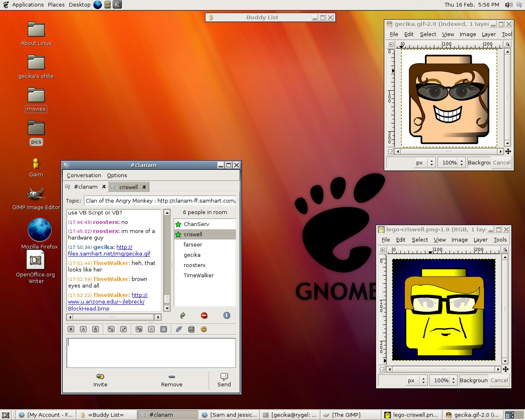
Task: Click green IM arrow below user list
Action: pos(183,315)
